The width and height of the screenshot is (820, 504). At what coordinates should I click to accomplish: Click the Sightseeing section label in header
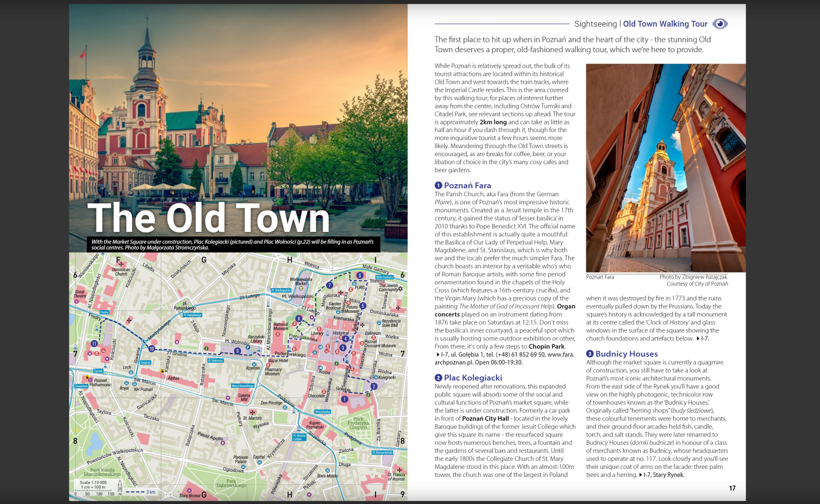point(595,24)
